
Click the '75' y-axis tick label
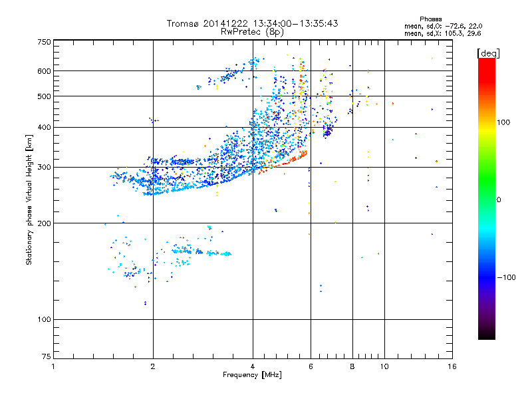click(47, 356)
